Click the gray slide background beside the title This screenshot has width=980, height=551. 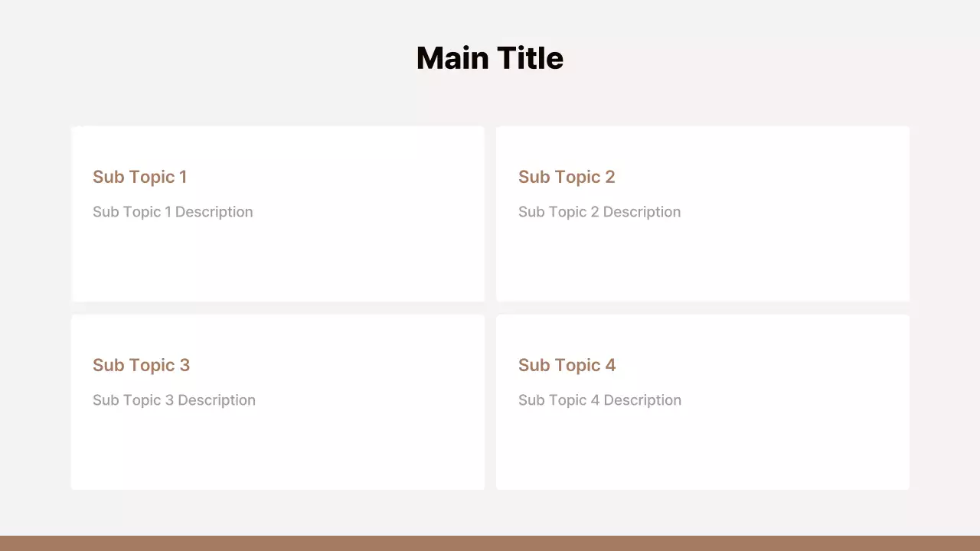tap(230, 58)
